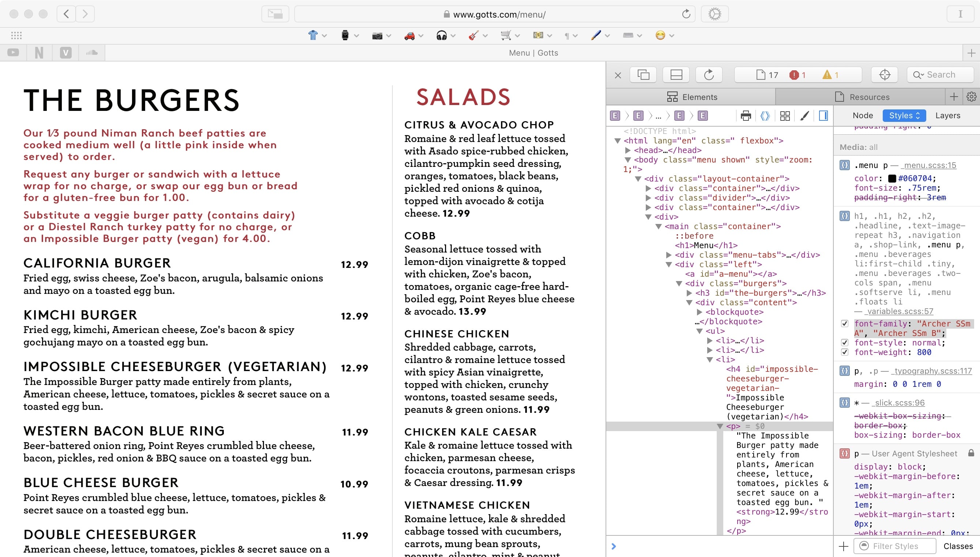Open the shopping cart emoji bookmarks folder
The height and width of the screenshot is (557, 980).
click(510, 35)
